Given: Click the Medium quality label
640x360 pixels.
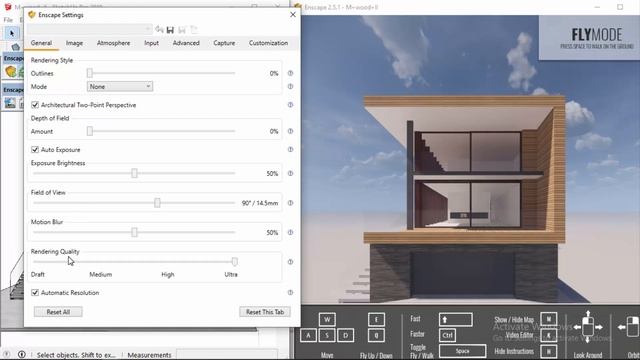Looking at the screenshot, I should (101, 274).
